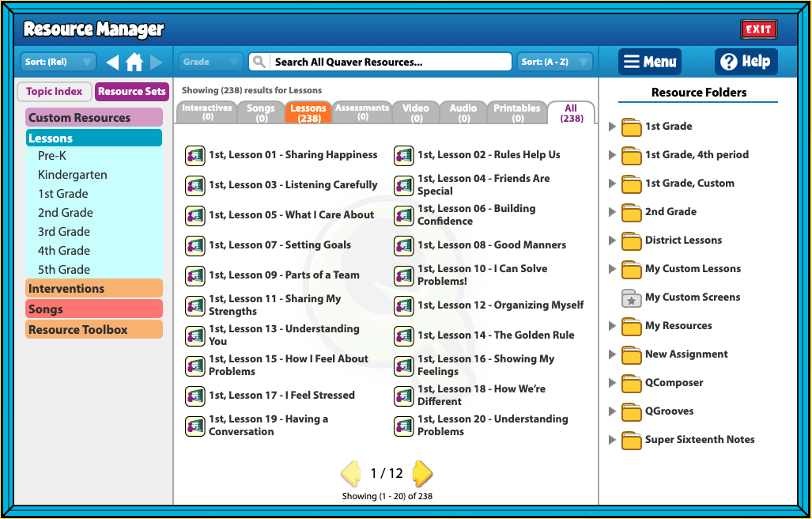Click the District Lessons folder icon
This screenshot has width=812, height=519.
tap(631, 241)
